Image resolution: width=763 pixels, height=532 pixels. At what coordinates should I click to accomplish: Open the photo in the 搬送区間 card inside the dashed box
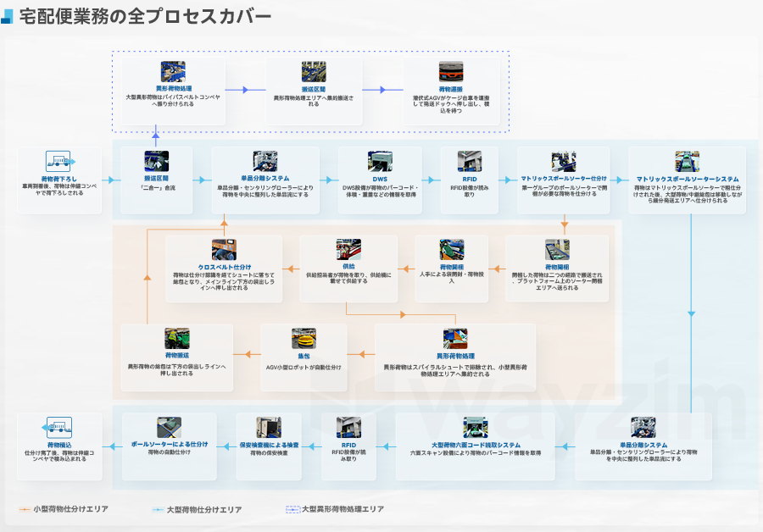pyautogui.click(x=314, y=71)
